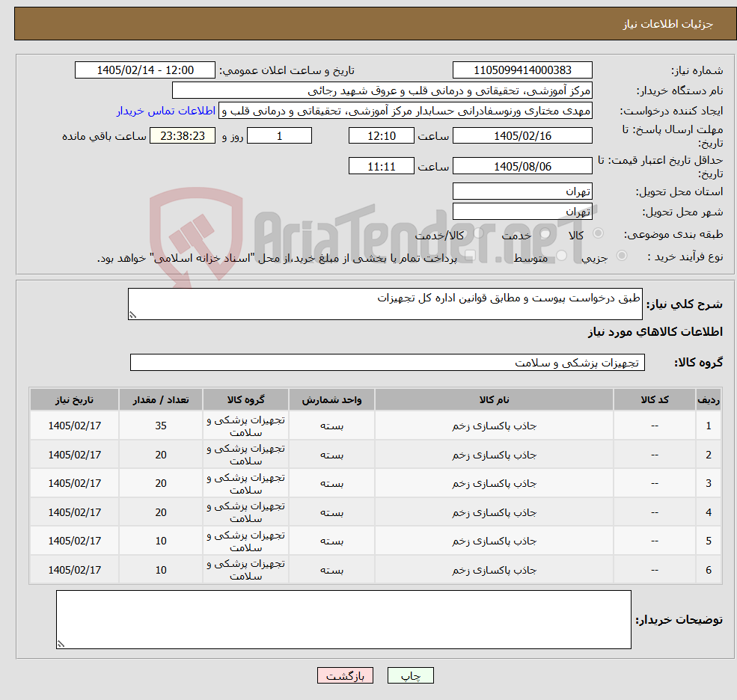Click the ردیف column header
The height and width of the screenshot is (700, 737).
tap(709, 400)
